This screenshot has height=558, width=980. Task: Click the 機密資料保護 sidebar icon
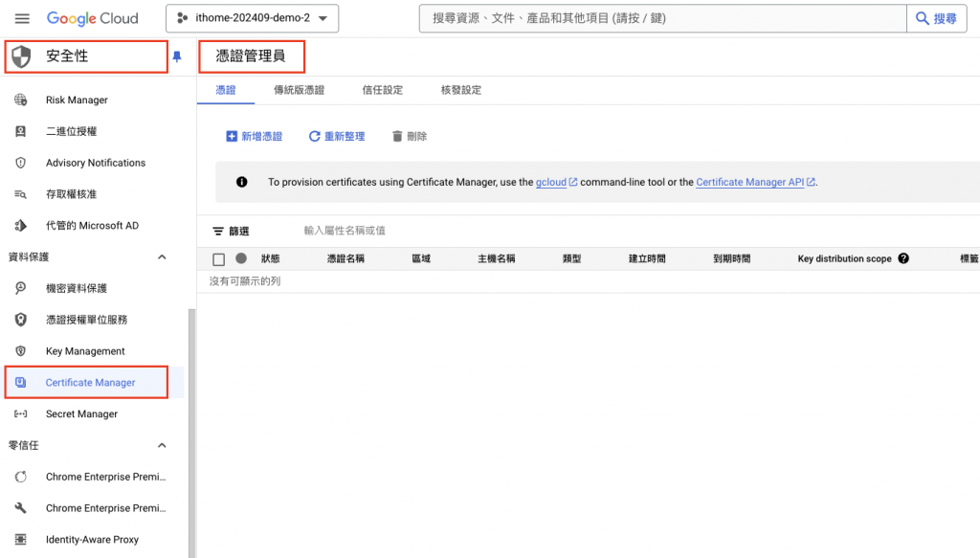[x=21, y=288]
